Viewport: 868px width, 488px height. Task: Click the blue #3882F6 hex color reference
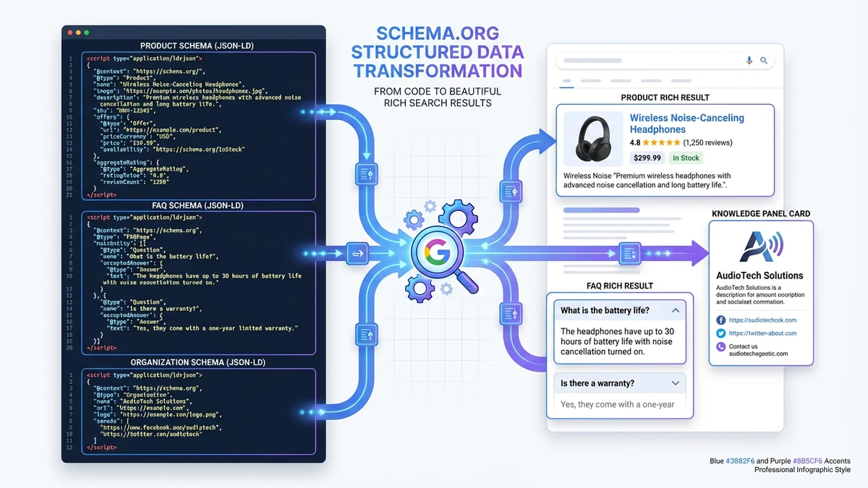coord(741,461)
